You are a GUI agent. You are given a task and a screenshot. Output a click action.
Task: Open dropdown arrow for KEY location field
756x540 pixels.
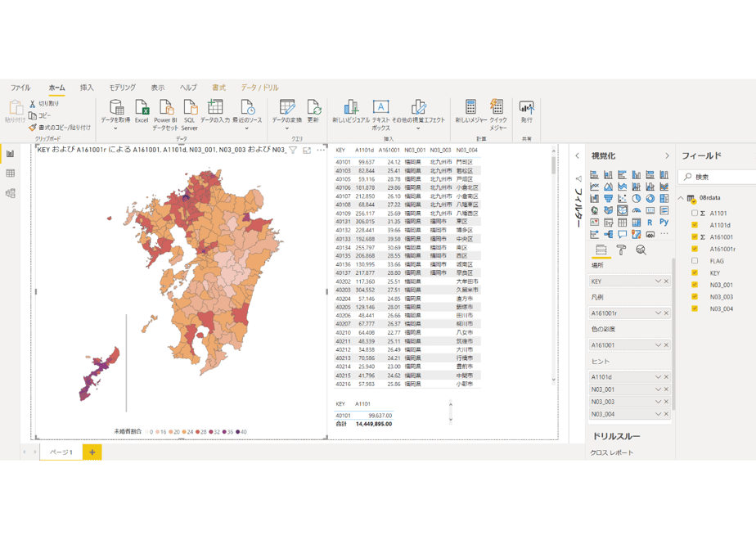658,281
